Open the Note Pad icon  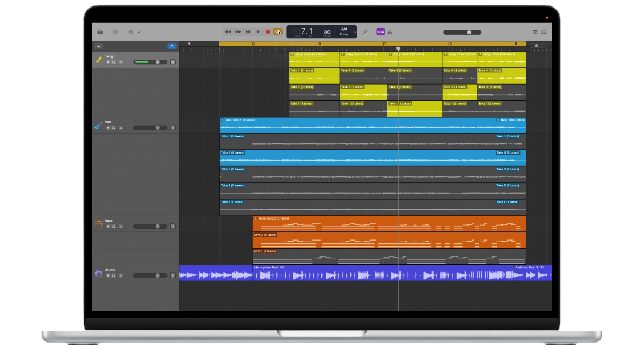(535, 32)
